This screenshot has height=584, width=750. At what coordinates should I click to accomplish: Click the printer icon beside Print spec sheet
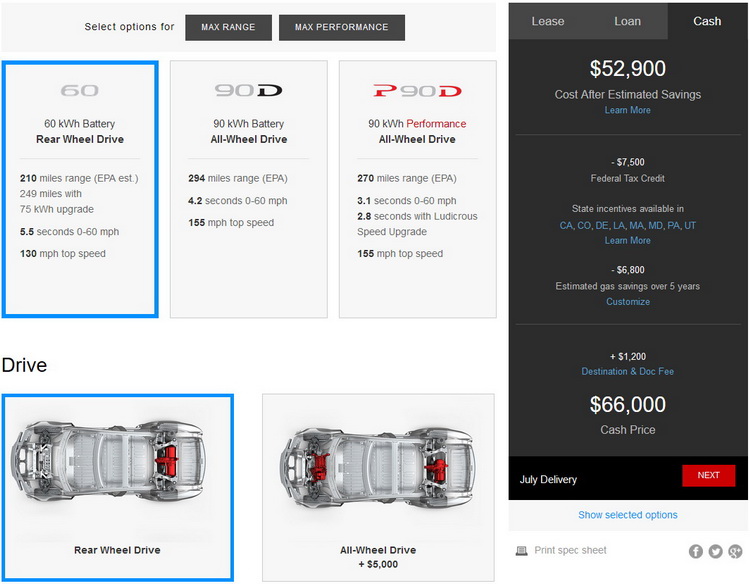(x=522, y=551)
